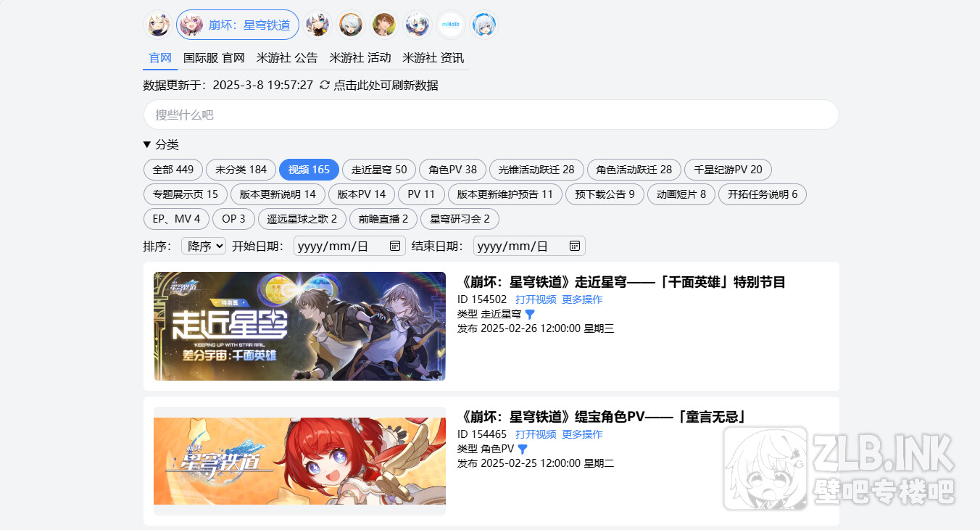Screen dimensions: 980x530
Task: Collapse the 分类 disclosure triangle
Action: coord(148,145)
